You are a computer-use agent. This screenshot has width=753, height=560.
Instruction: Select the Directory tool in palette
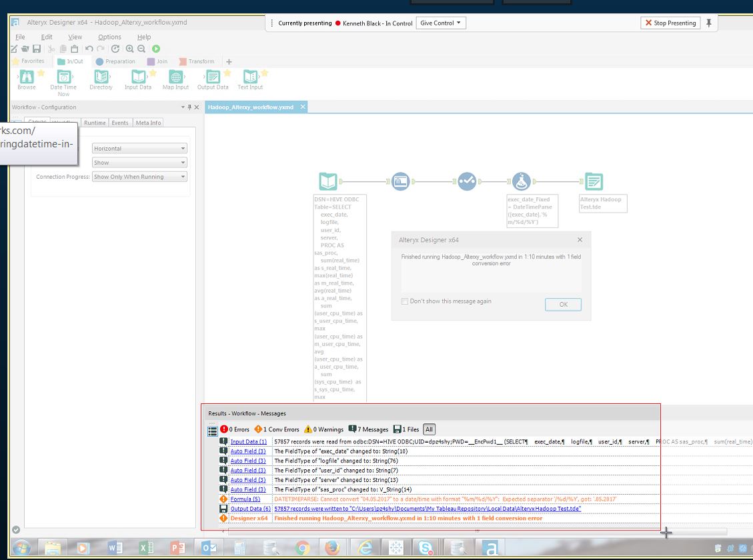pyautogui.click(x=101, y=79)
